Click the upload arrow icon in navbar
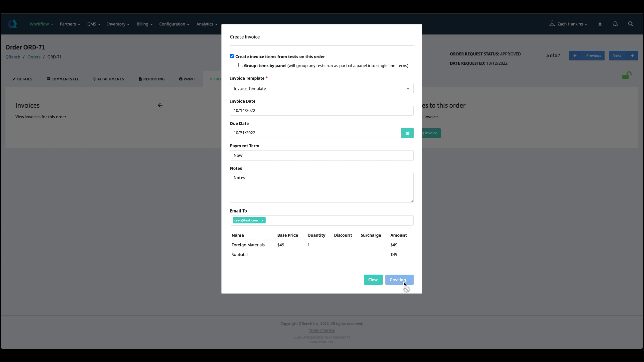The image size is (644, 362). 600,24
